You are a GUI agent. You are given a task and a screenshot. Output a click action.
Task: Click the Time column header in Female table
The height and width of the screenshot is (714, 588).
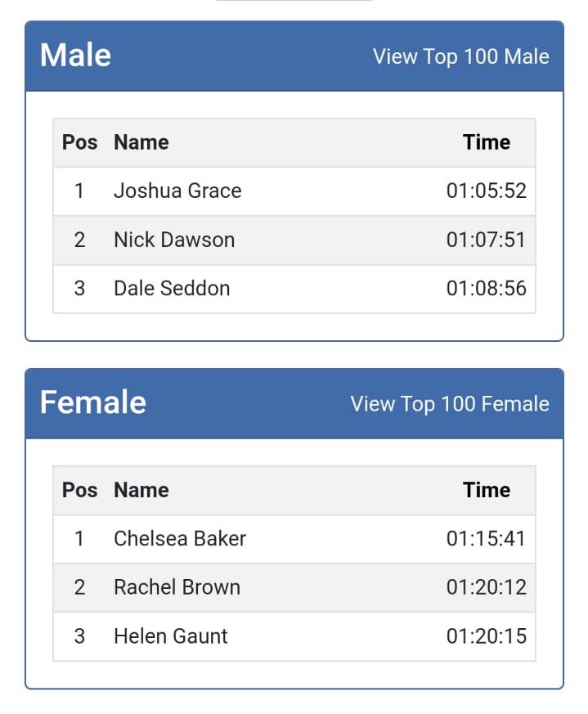coord(486,490)
